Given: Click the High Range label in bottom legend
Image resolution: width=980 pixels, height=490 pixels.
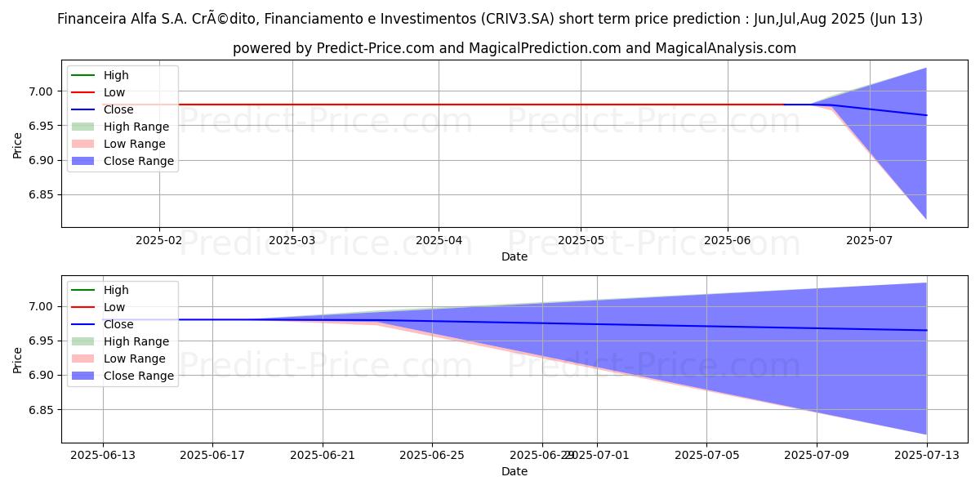Looking at the screenshot, I should click(x=136, y=341).
